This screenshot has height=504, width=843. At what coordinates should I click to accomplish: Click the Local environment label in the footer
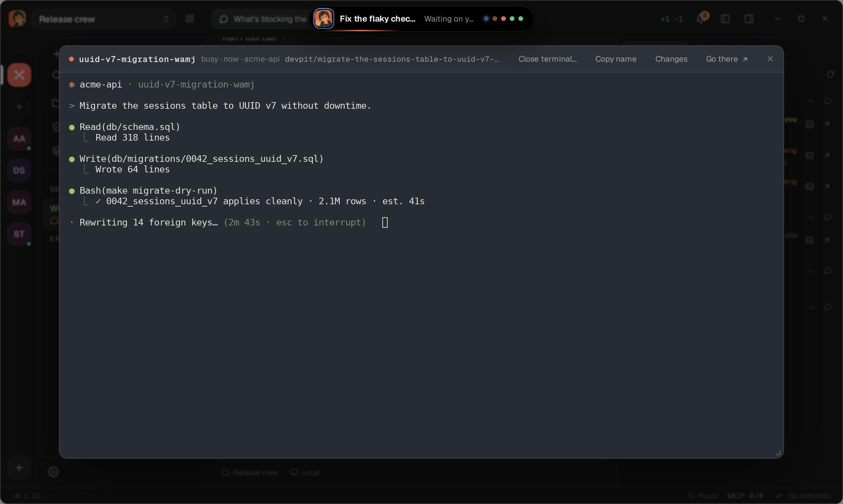pos(305,472)
